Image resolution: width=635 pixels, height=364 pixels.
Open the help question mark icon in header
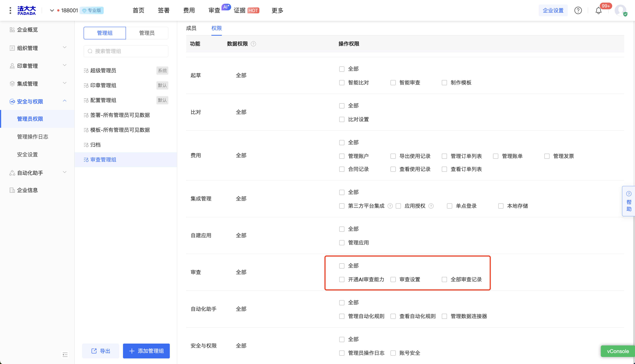tap(578, 11)
